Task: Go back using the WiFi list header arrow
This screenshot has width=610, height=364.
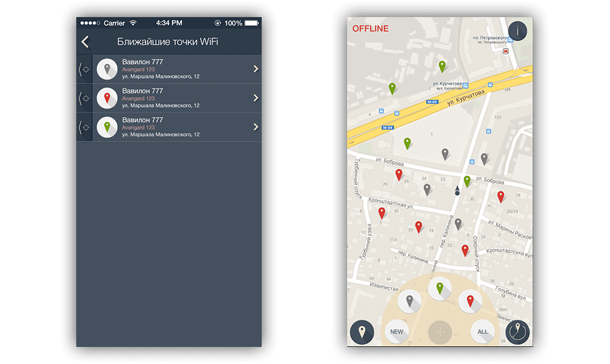Action: 85,41
